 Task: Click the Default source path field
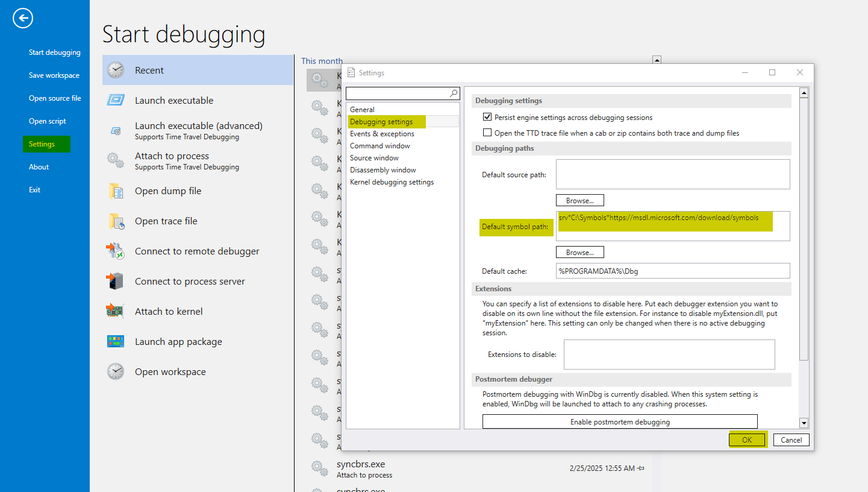(x=673, y=174)
